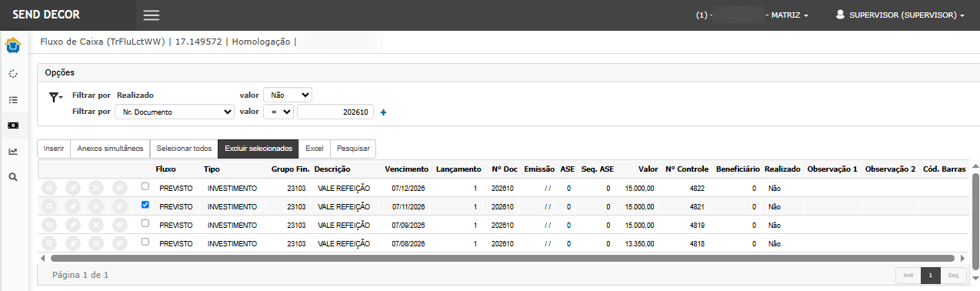Add a filter with the blue plus icon
Viewport: 980px width, 291px height.
(x=384, y=112)
